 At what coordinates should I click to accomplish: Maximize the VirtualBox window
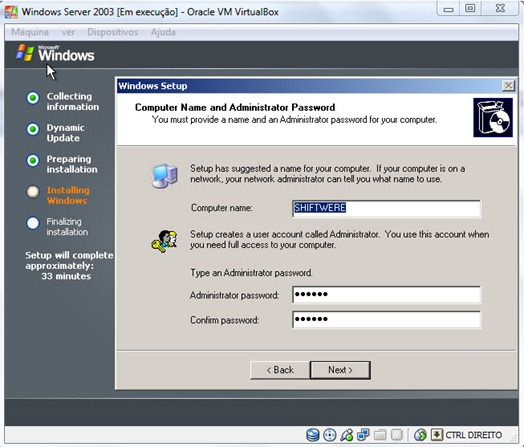(x=470, y=9)
